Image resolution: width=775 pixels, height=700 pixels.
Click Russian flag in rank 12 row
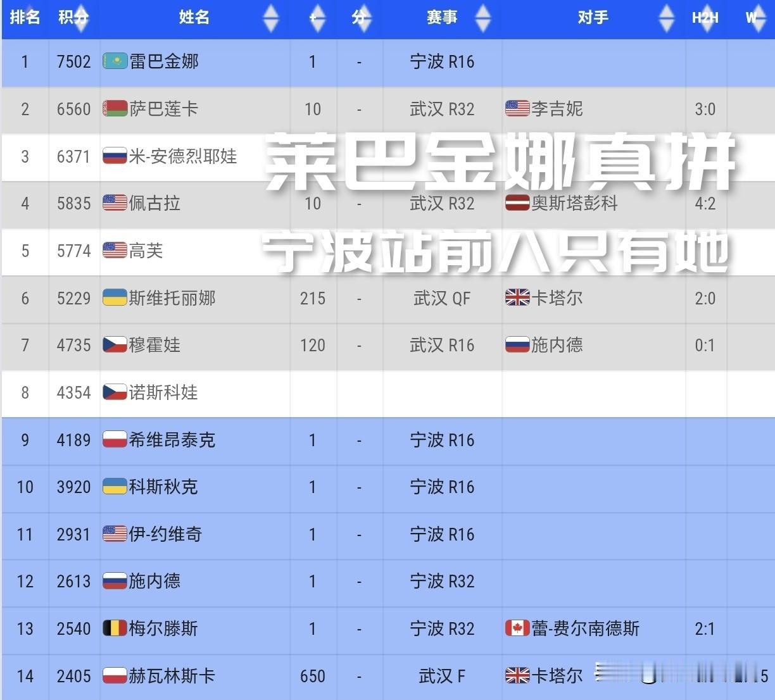point(115,581)
